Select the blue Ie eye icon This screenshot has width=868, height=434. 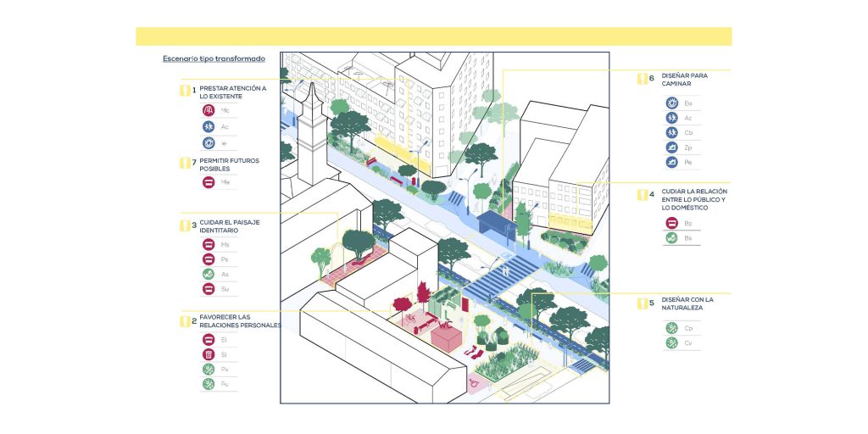[x=209, y=143]
